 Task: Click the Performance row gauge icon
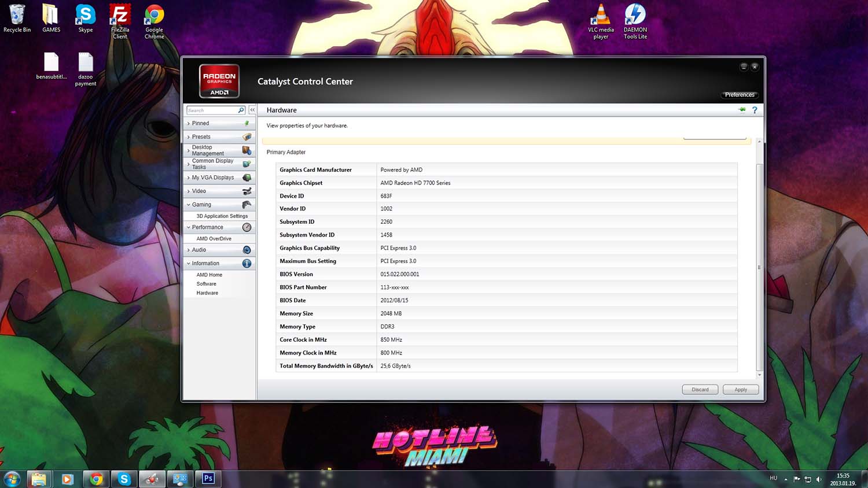click(247, 227)
